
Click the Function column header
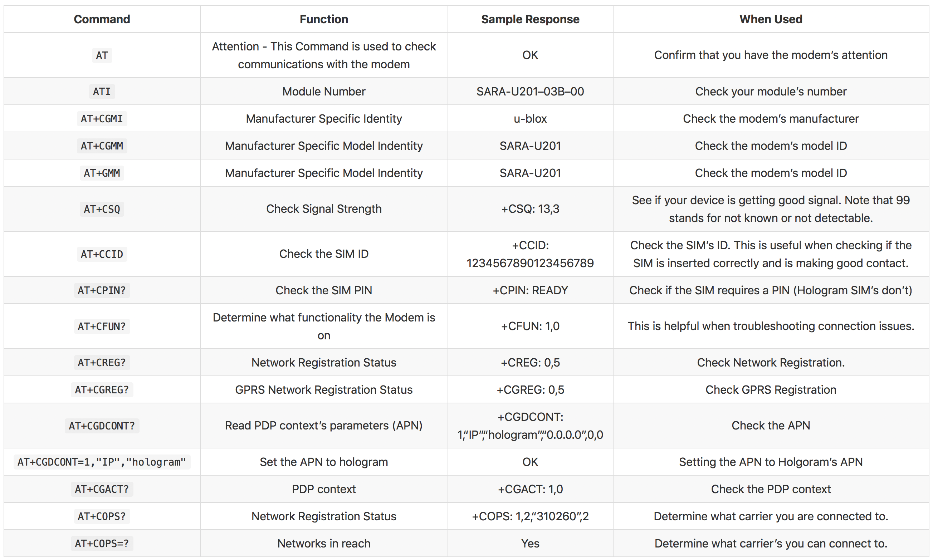coord(324,19)
